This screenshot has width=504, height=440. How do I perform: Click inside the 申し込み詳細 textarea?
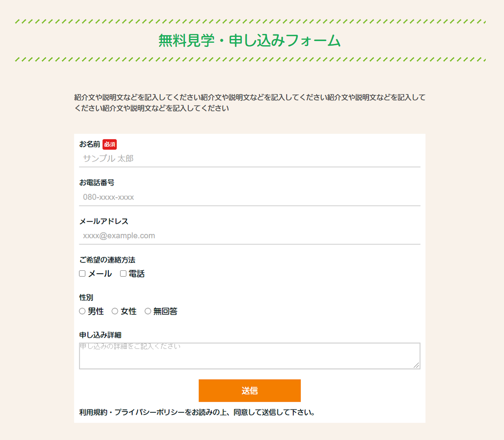pyautogui.click(x=249, y=356)
